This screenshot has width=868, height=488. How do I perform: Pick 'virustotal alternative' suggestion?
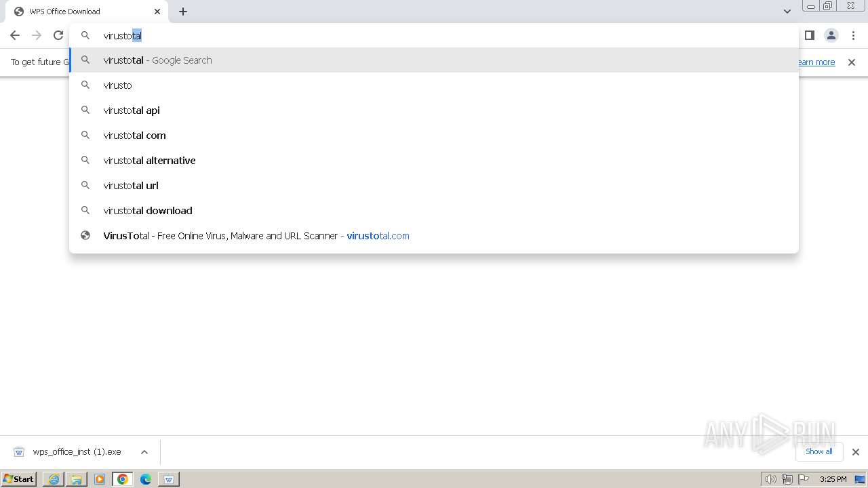click(434, 161)
